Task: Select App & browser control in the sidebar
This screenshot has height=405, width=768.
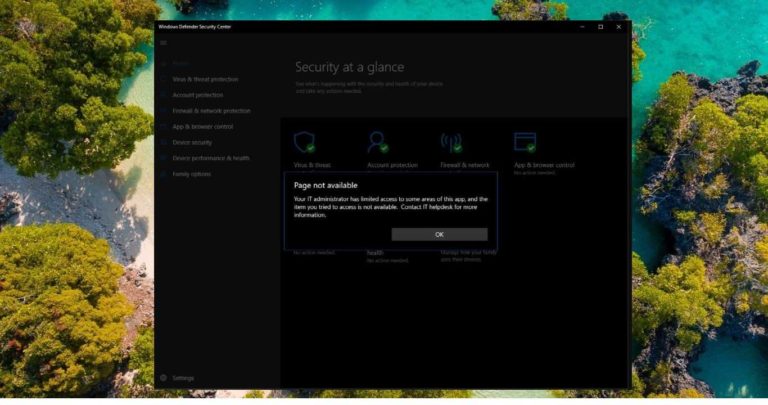Action: click(202, 127)
